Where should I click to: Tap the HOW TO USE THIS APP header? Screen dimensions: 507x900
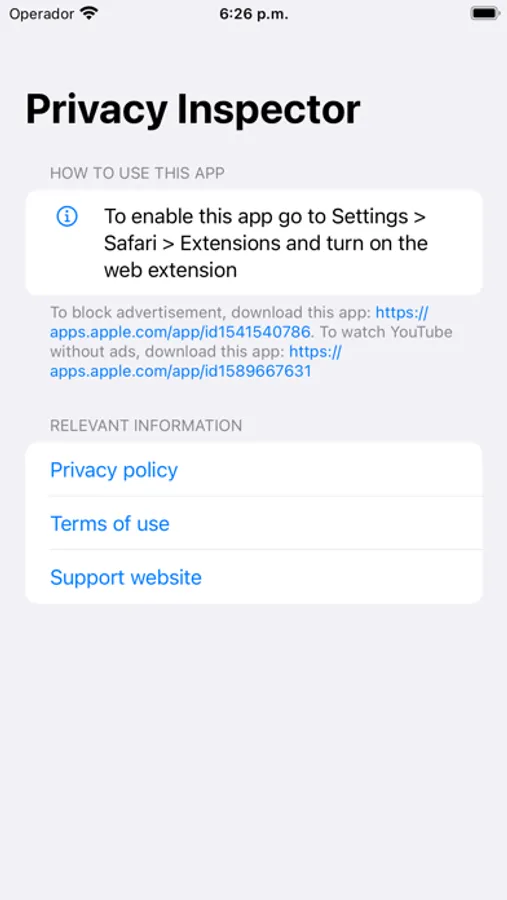(x=137, y=173)
